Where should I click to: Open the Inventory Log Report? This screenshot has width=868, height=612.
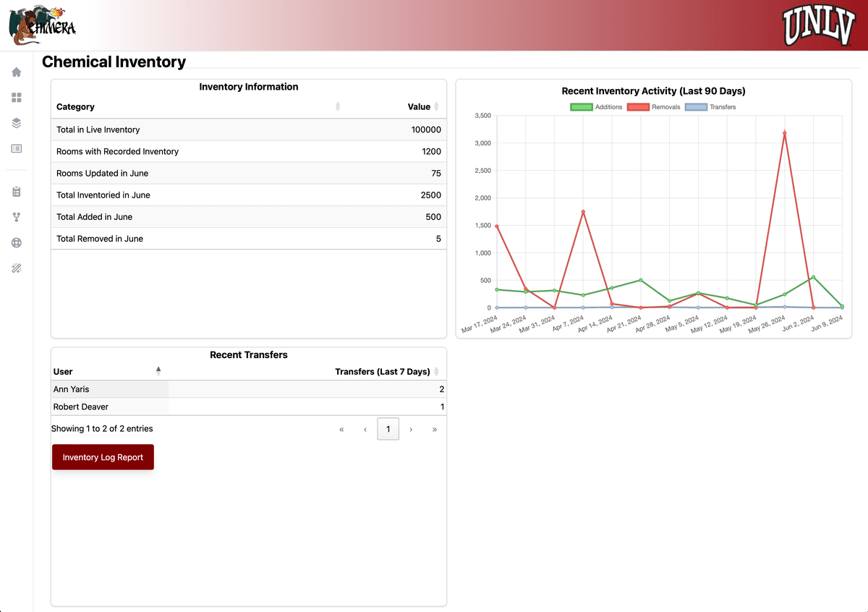pos(103,457)
